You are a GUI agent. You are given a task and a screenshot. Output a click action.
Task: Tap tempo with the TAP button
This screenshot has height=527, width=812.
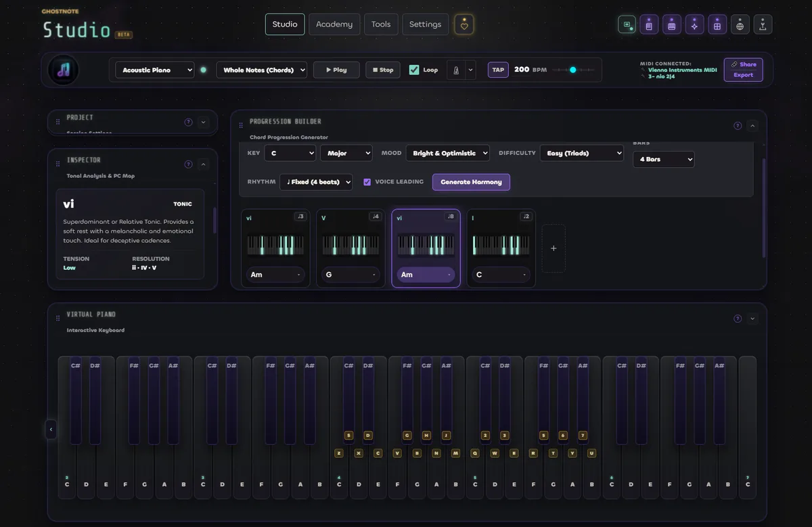498,70
